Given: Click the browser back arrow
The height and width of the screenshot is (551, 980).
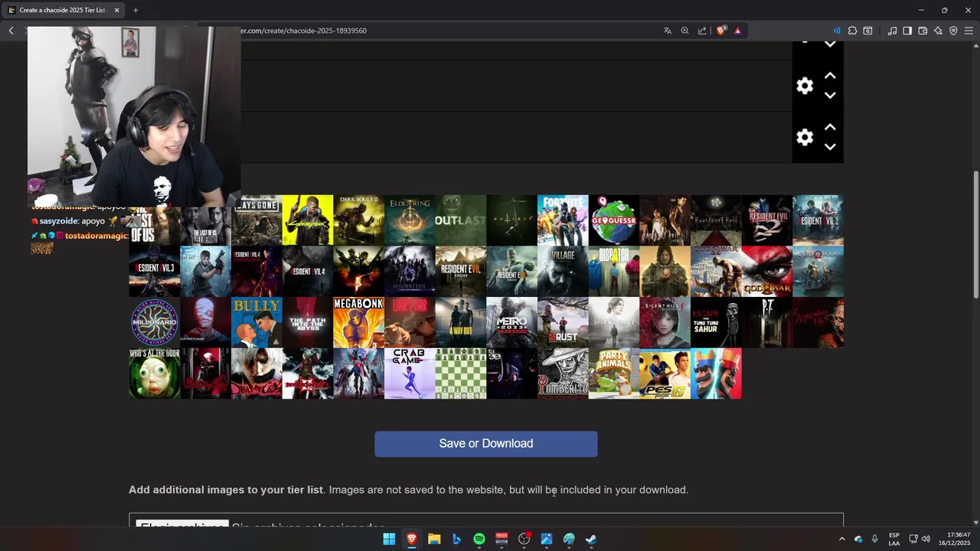Looking at the screenshot, I should click(x=11, y=31).
